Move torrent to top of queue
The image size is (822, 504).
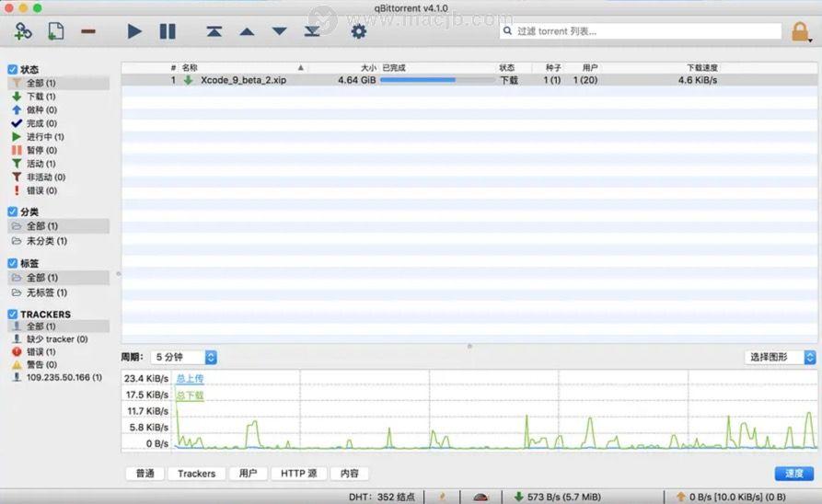coord(214,31)
